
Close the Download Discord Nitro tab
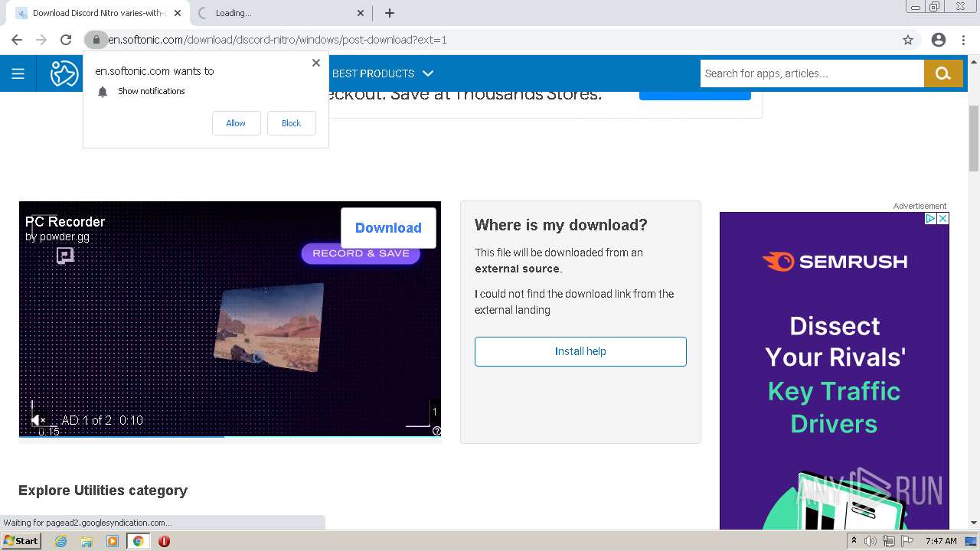tap(178, 13)
